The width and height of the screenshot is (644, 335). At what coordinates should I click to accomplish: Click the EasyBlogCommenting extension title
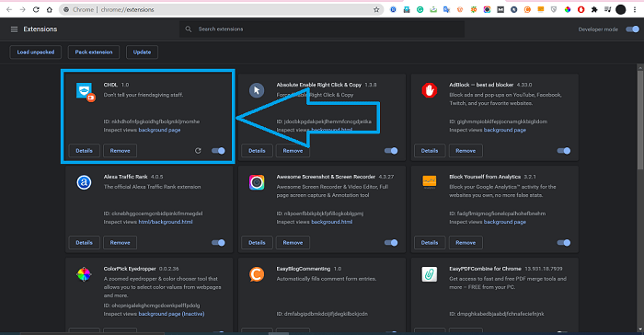303,269
